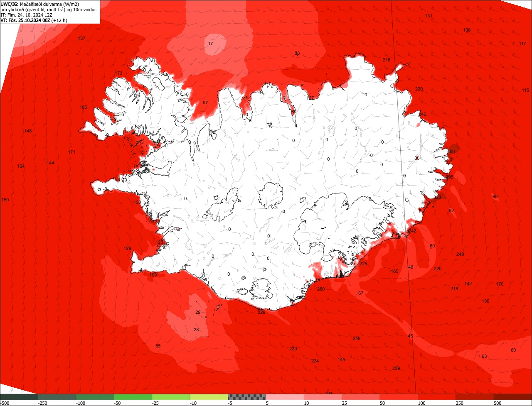Screen dimensions: 532x406
Task: Click the map value 148 in the western sea
Action: click(28, 131)
